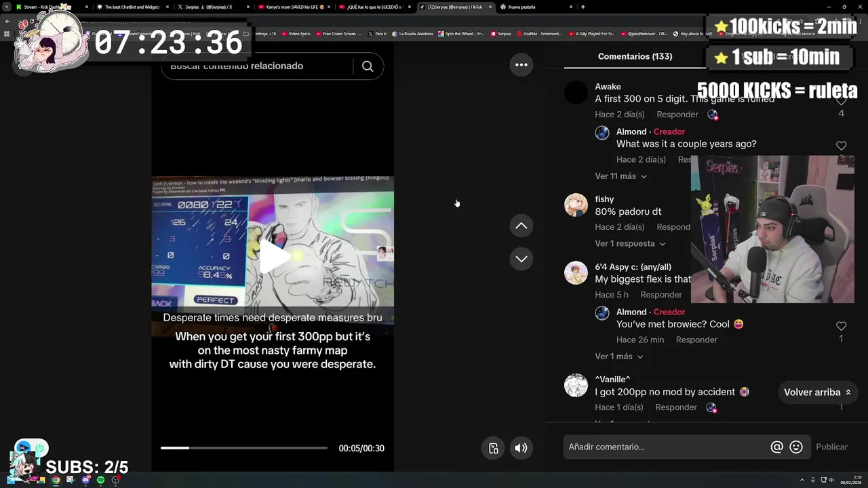Expand 'Ver 11 más' replies
Screen dimensions: 868x488
pyautogui.click(x=621, y=176)
